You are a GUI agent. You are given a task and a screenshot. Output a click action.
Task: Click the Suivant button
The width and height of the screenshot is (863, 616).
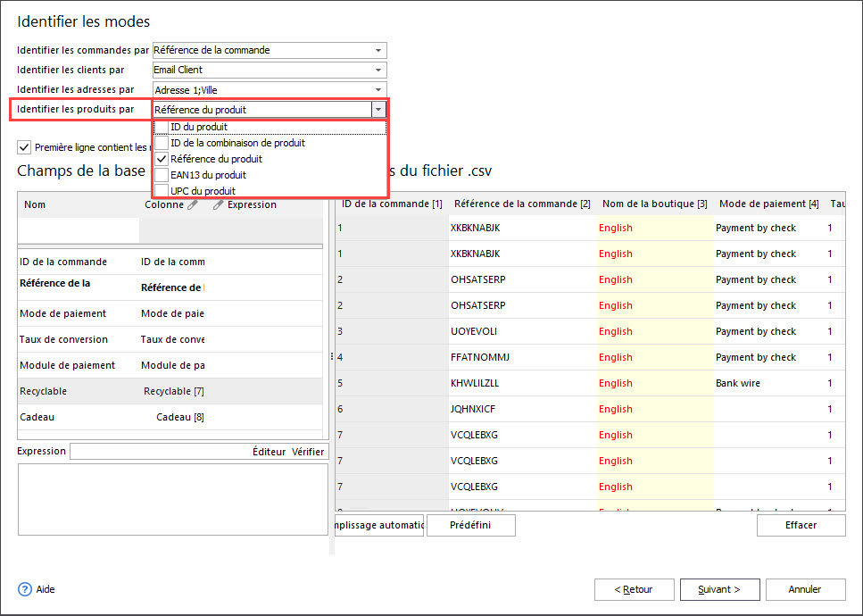click(720, 589)
